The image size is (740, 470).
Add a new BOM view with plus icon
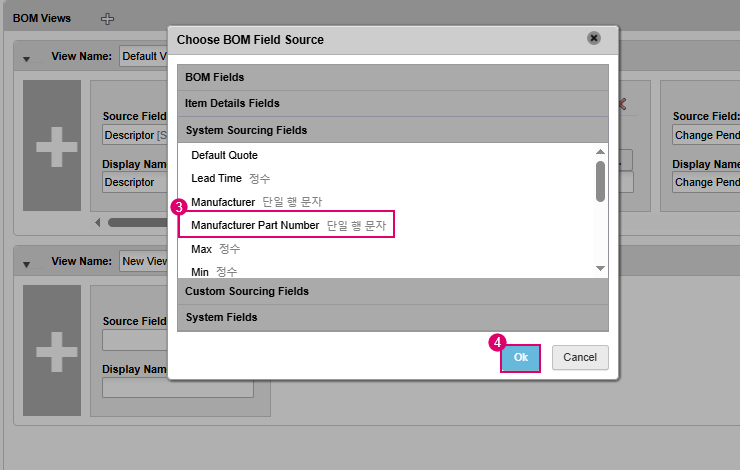click(108, 19)
